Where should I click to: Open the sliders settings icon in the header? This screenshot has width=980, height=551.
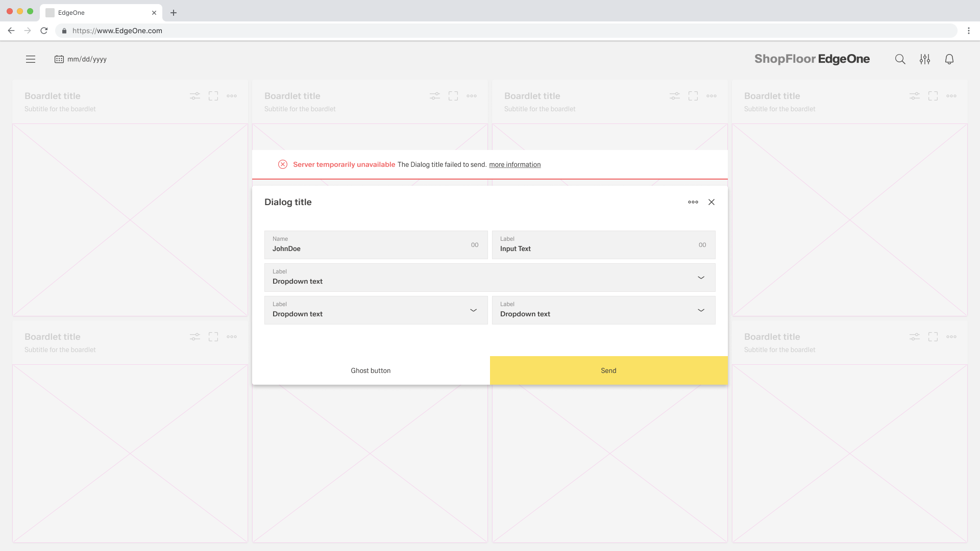click(x=924, y=59)
